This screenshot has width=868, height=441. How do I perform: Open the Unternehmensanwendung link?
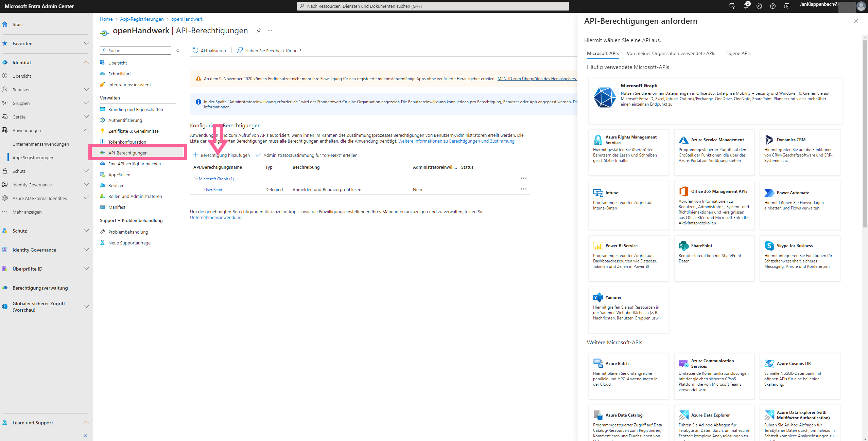215,218
